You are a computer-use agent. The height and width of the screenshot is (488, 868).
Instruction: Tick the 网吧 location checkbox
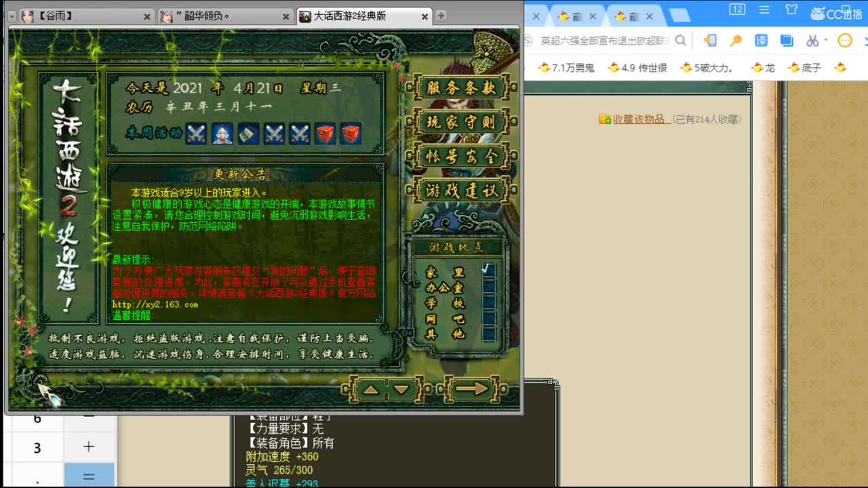coord(488,318)
